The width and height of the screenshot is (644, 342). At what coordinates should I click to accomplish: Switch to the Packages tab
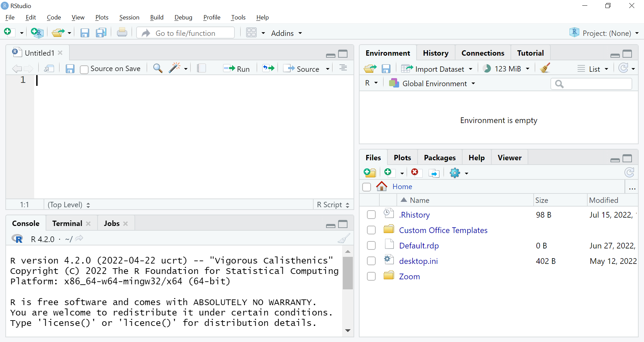click(x=440, y=158)
